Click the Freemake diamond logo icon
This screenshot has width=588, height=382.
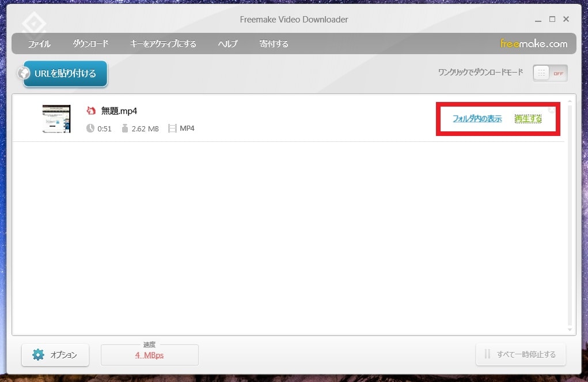tap(34, 23)
